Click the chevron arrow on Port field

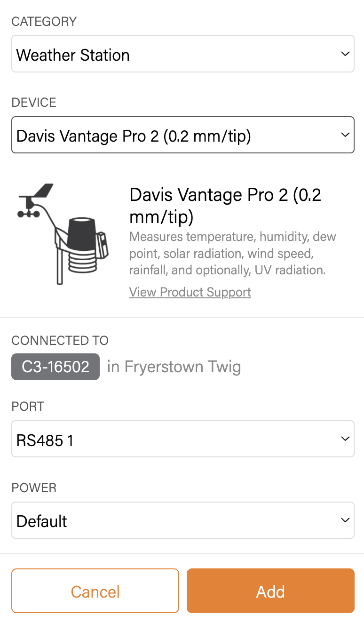(x=345, y=439)
